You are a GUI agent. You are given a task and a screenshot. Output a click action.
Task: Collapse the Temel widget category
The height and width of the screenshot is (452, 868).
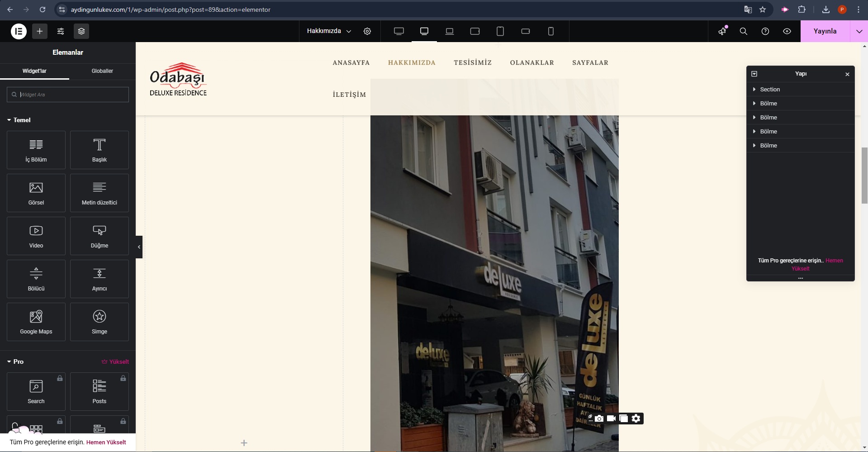19,120
